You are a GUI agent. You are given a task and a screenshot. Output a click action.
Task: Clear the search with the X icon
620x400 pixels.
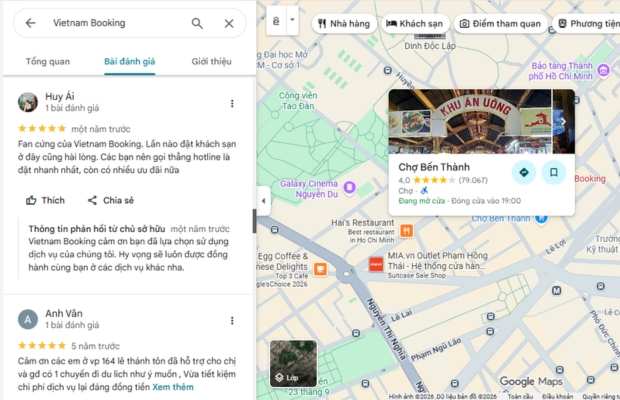229,23
